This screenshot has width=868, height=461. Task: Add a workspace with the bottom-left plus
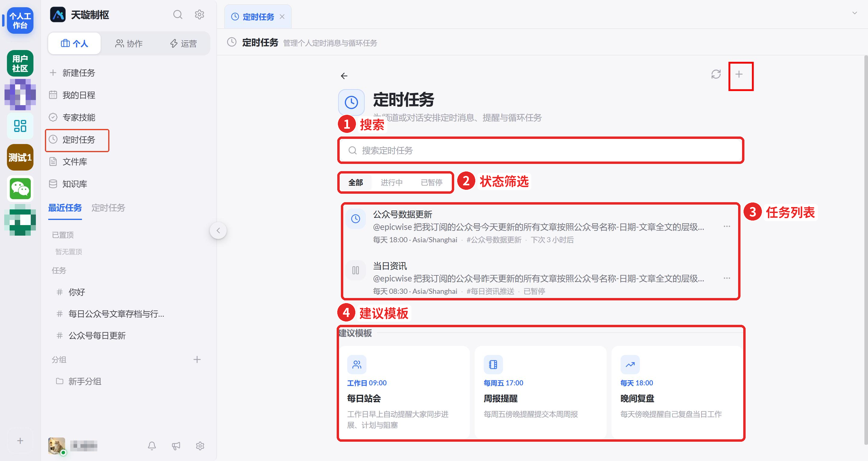tap(20, 441)
